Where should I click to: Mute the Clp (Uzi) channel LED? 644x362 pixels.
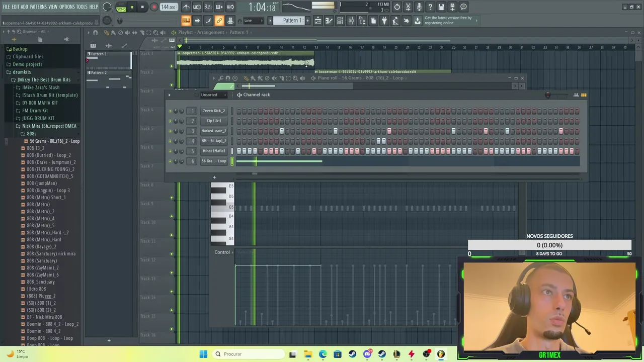click(x=170, y=121)
